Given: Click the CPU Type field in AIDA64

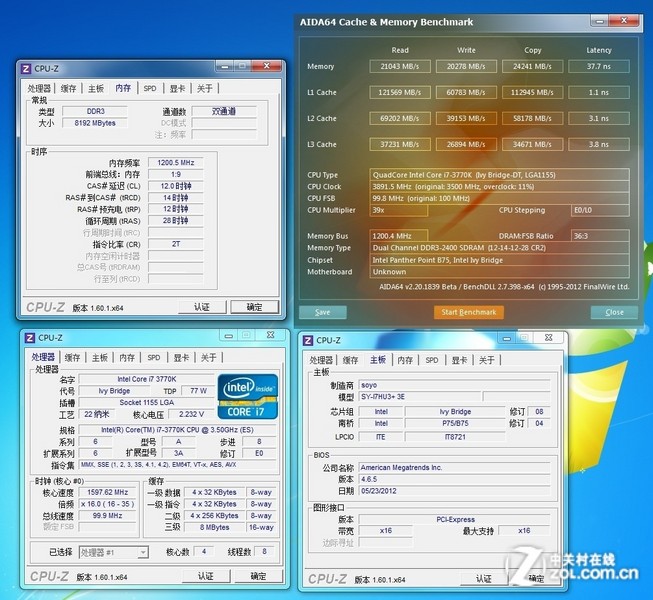Looking at the screenshot, I should point(499,175).
